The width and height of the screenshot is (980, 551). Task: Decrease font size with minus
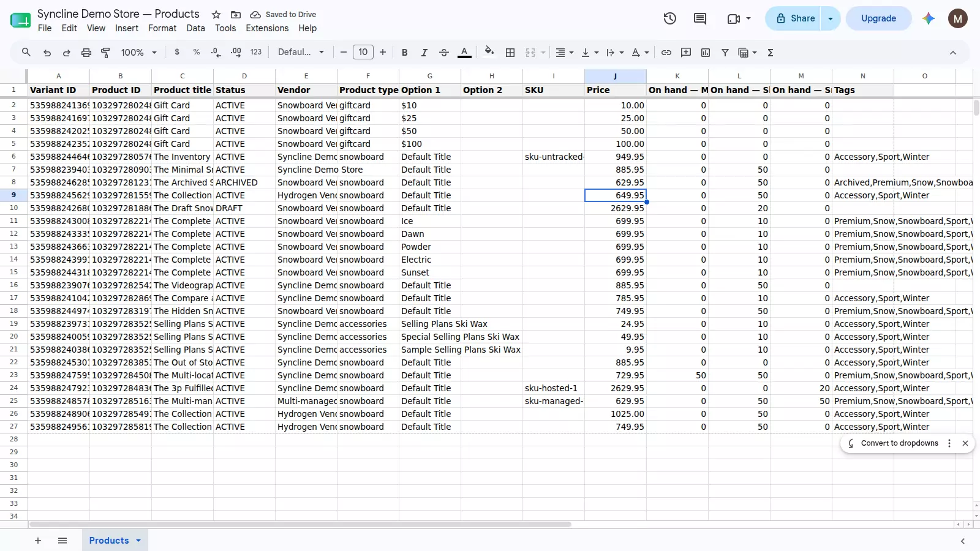tap(344, 53)
